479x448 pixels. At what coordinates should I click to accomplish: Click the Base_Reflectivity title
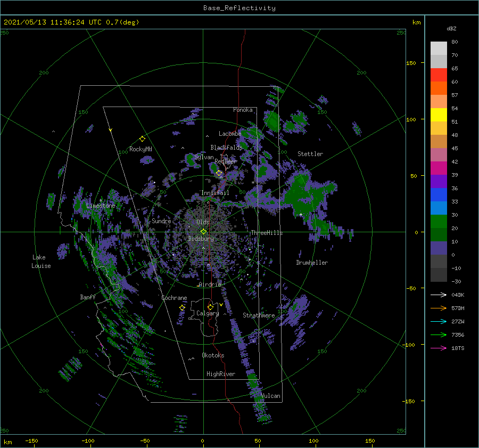tap(240, 8)
